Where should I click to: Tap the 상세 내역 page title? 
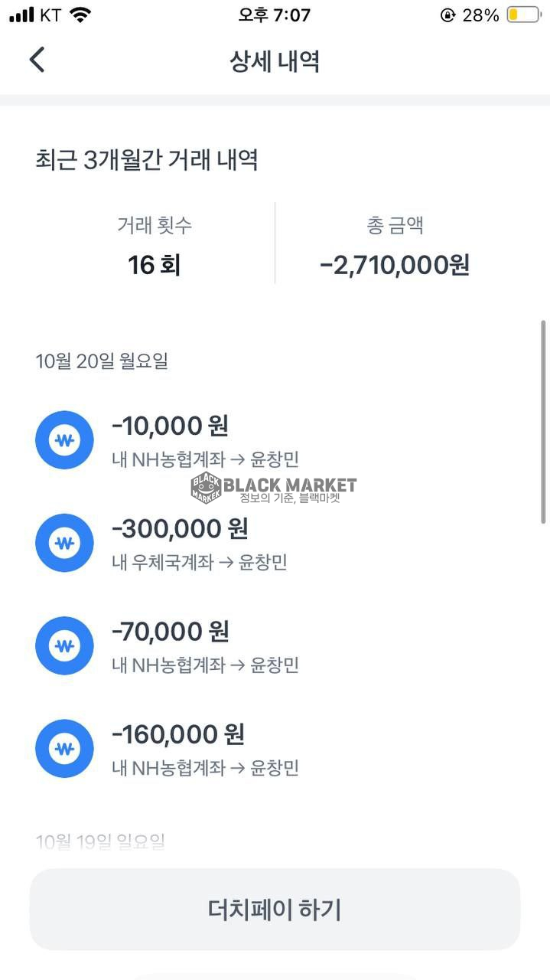[x=275, y=61]
